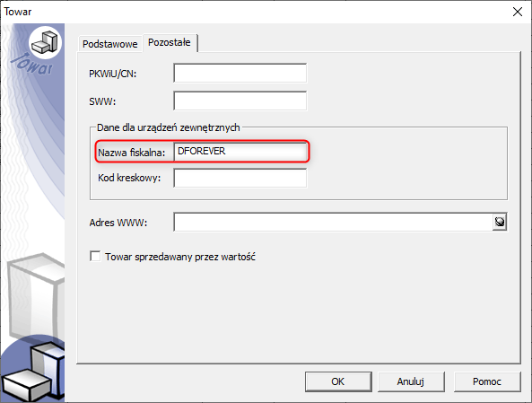Image resolution: width=532 pixels, height=403 pixels.
Task: Confirm the dialog with OK
Action: point(338,381)
